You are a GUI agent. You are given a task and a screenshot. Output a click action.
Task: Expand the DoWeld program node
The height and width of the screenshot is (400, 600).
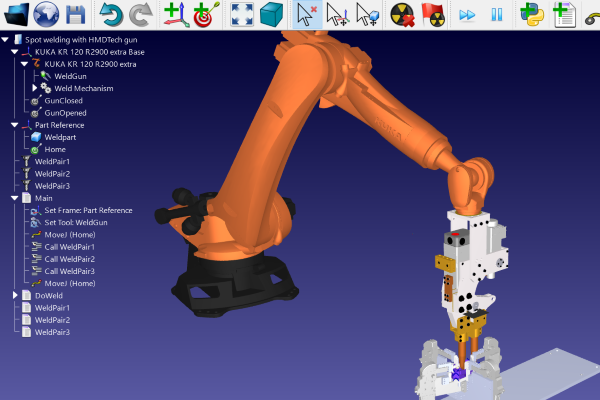click(x=14, y=296)
